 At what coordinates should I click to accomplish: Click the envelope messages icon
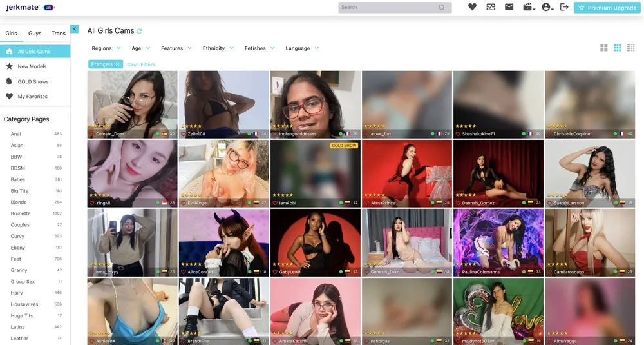(x=509, y=7)
